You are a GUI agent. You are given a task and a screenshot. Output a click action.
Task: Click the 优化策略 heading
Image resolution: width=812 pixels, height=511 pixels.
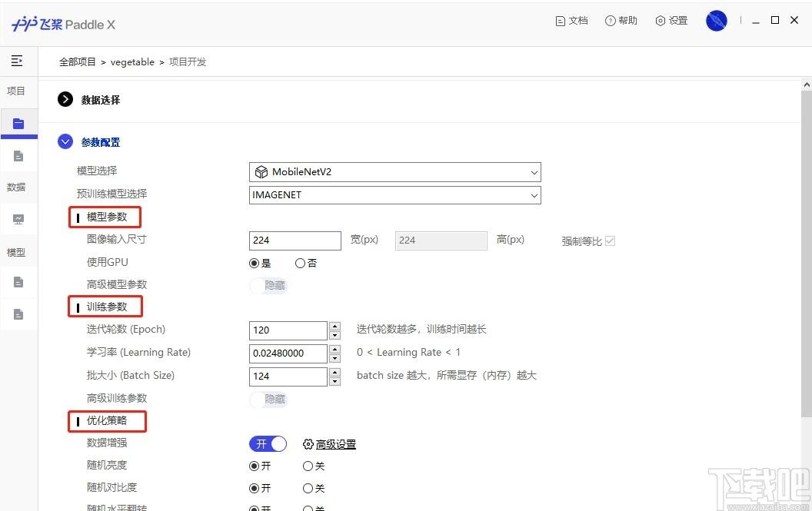point(107,420)
